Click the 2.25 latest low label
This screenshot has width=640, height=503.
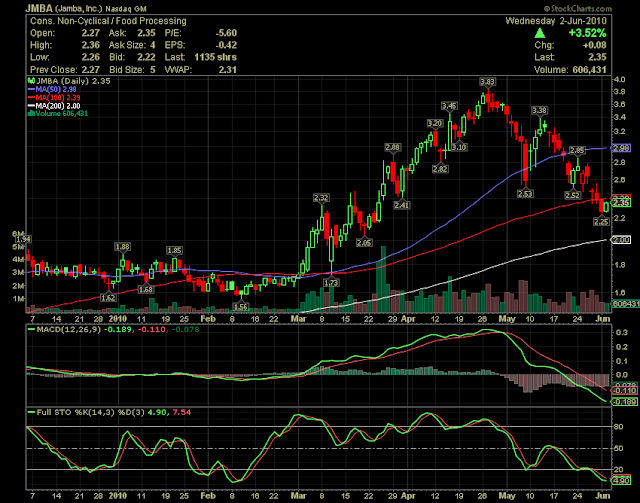click(601, 222)
